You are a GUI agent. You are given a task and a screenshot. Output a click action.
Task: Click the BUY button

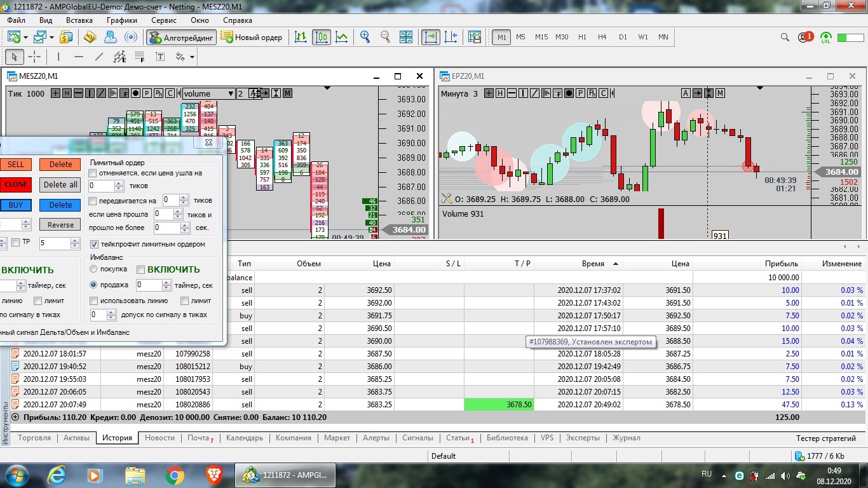[16, 205]
